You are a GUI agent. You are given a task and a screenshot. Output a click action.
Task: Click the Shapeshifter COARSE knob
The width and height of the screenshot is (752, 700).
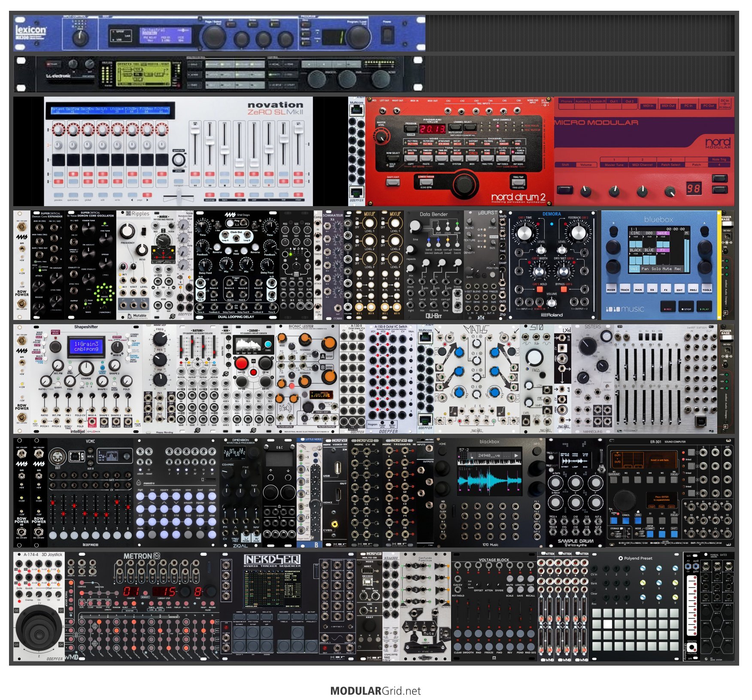pyautogui.click(x=86, y=368)
